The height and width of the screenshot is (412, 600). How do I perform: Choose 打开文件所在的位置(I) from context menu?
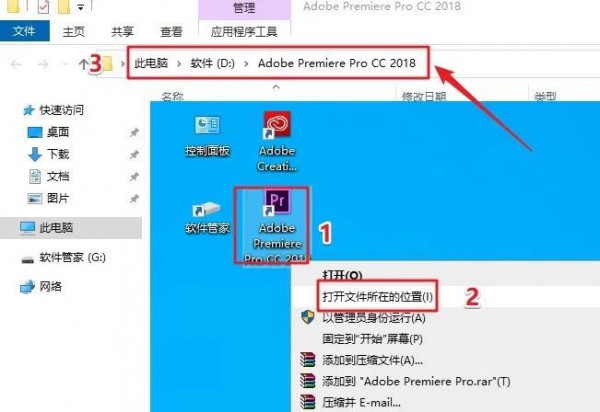tap(377, 296)
